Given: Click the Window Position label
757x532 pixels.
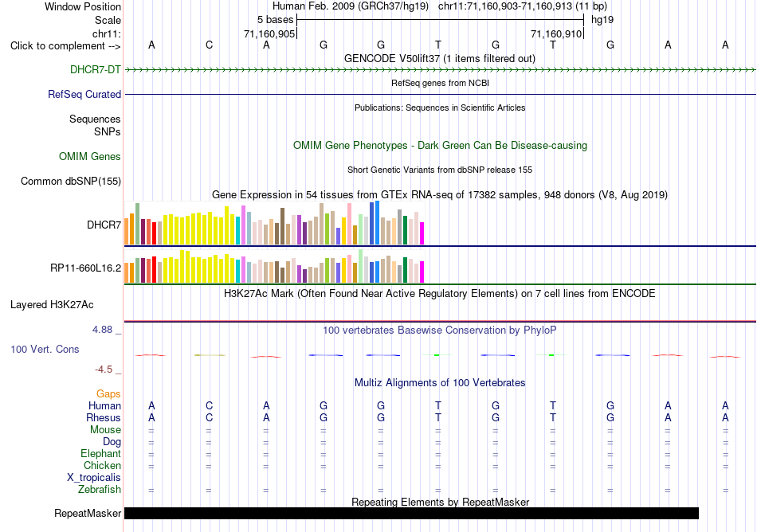Looking at the screenshot, I should (x=83, y=6).
